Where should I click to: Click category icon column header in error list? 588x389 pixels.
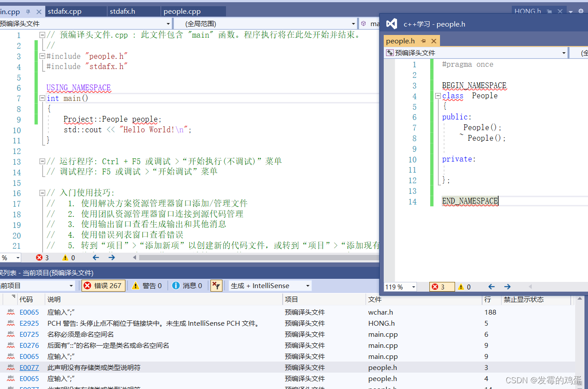[10, 300]
